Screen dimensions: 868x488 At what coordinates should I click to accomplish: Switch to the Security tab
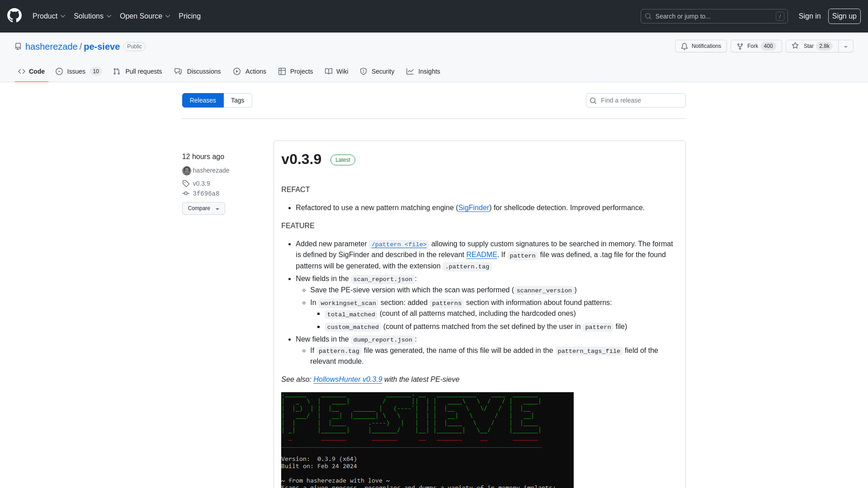click(377, 71)
